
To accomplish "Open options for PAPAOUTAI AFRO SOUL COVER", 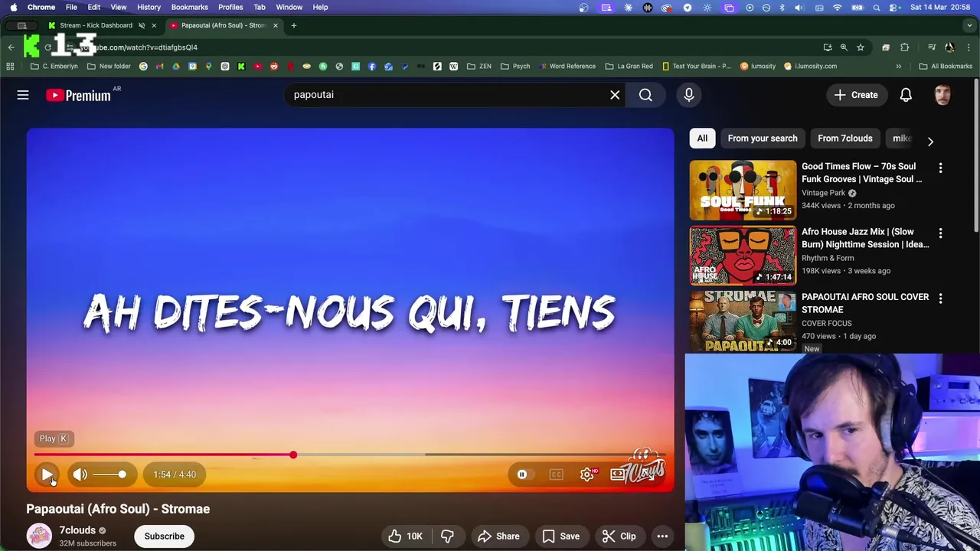I will coord(940,298).
